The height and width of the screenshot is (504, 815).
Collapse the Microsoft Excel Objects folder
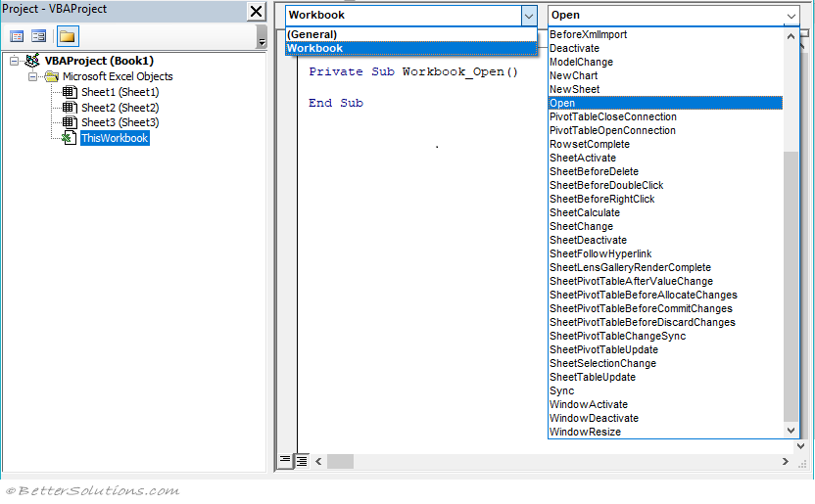click(32, 76)
